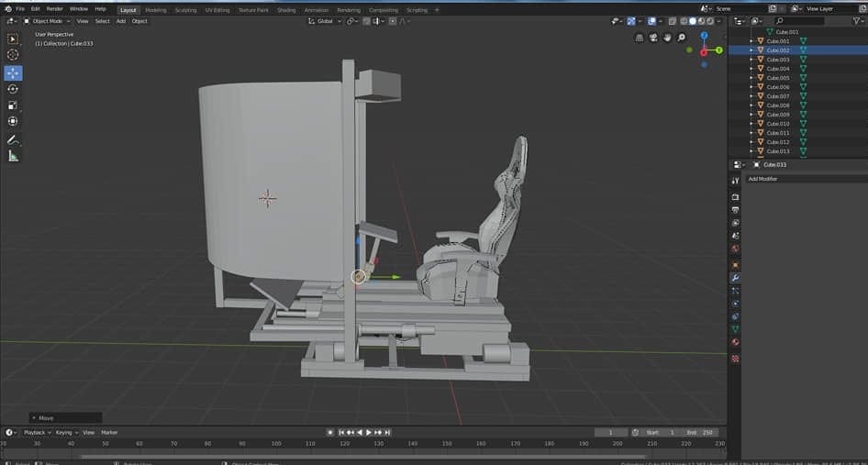Select the Select Box tool
This screenshot has width=868, height=465.
click(x=13, y=39)
